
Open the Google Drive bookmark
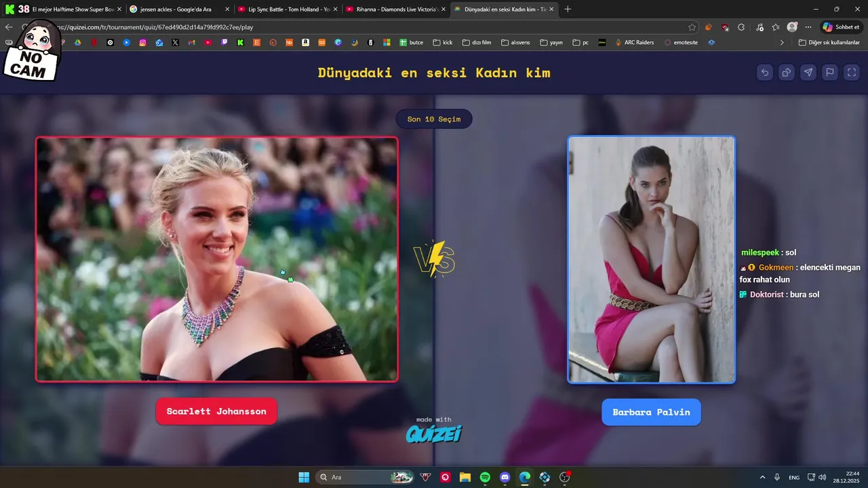point(77,42)
